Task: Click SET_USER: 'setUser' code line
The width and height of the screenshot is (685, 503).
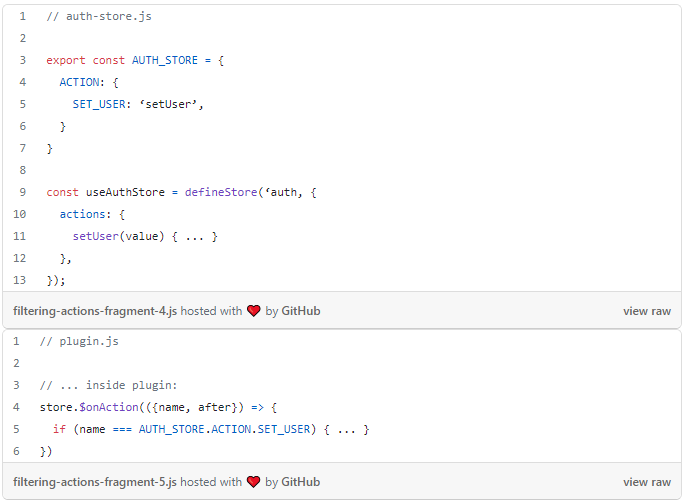Action: (138, 104)
